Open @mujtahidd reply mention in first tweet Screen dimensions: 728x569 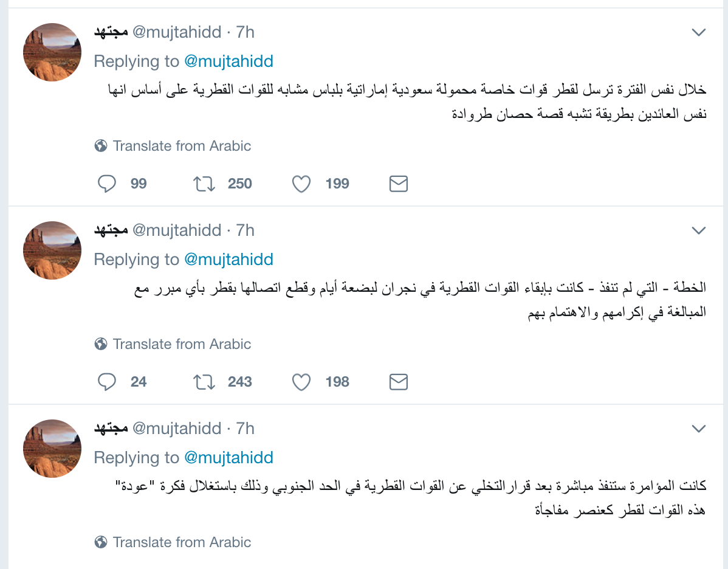click(x=228, y=61)
